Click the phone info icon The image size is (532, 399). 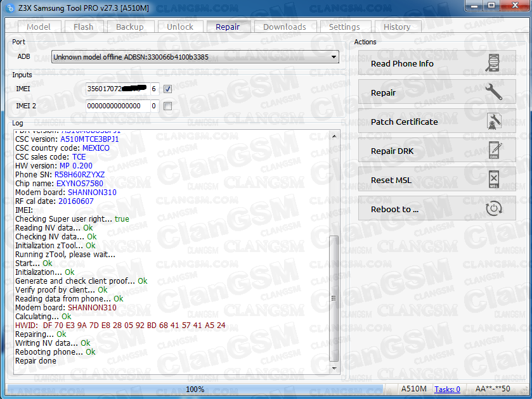click(493, 63)
